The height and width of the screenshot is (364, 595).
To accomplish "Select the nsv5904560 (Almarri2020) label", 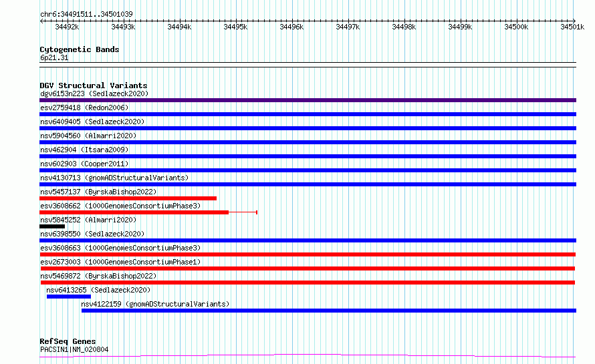I will click(x=88, y=136).
